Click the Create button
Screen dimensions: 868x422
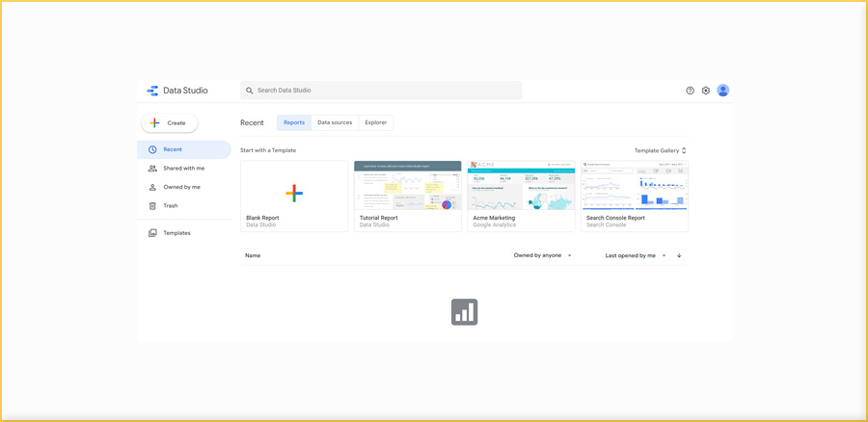(x=170, y=123)
